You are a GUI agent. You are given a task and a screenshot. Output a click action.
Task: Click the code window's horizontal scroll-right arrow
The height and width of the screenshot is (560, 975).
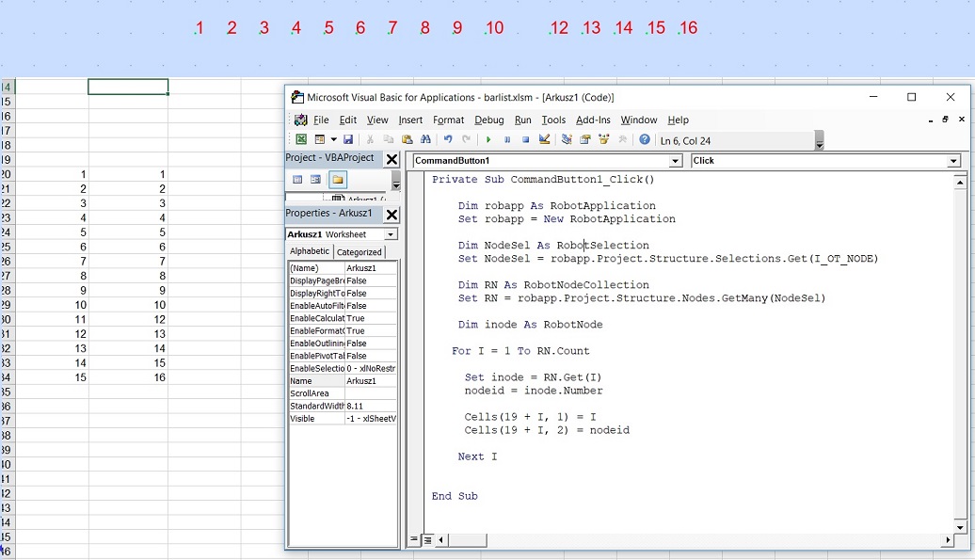[x=949, y=540]
